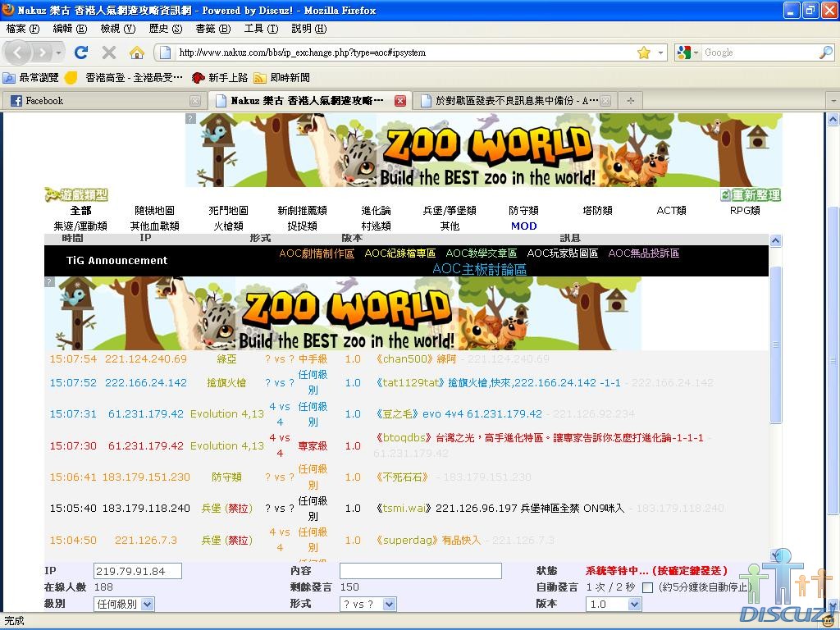
Task: Open the AOC紀錄檔專區 link
Action: coord(400,253)
